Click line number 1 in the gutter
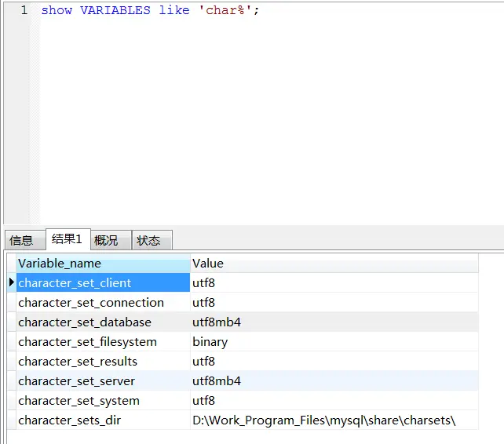Viewport: 504px width, 444px height. pyautogui.click(x=24, y=10)
